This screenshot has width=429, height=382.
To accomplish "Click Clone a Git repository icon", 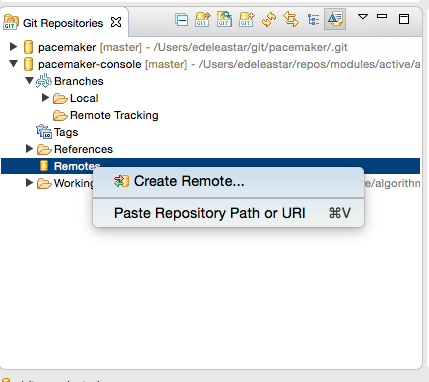I will pyautogui.click(x=224, y=19).
